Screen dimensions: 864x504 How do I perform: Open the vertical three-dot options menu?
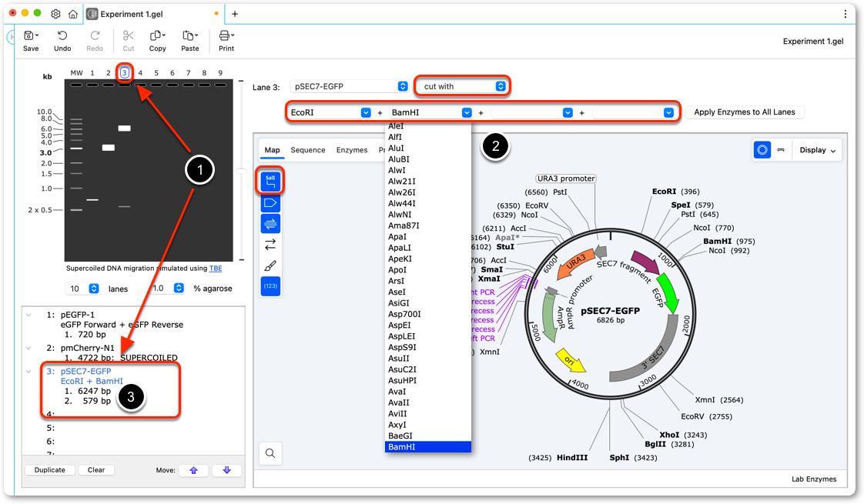click(x=846, y=14)
